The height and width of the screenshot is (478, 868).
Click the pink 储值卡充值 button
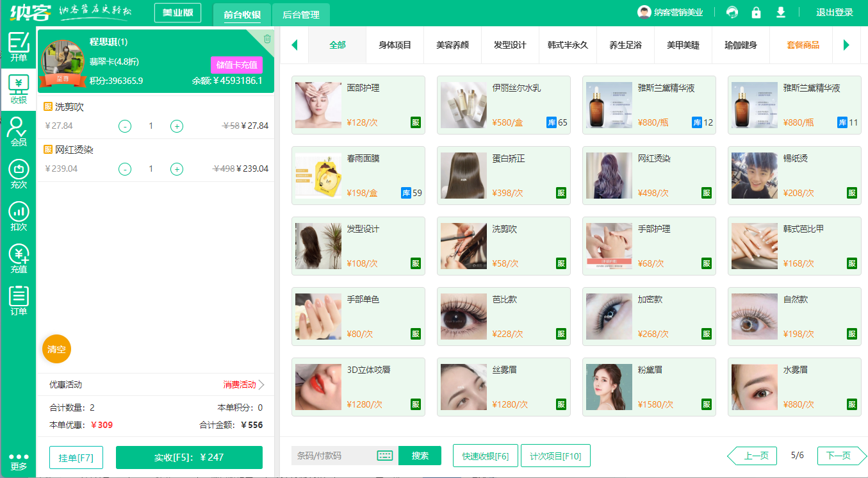click(236, 65)
